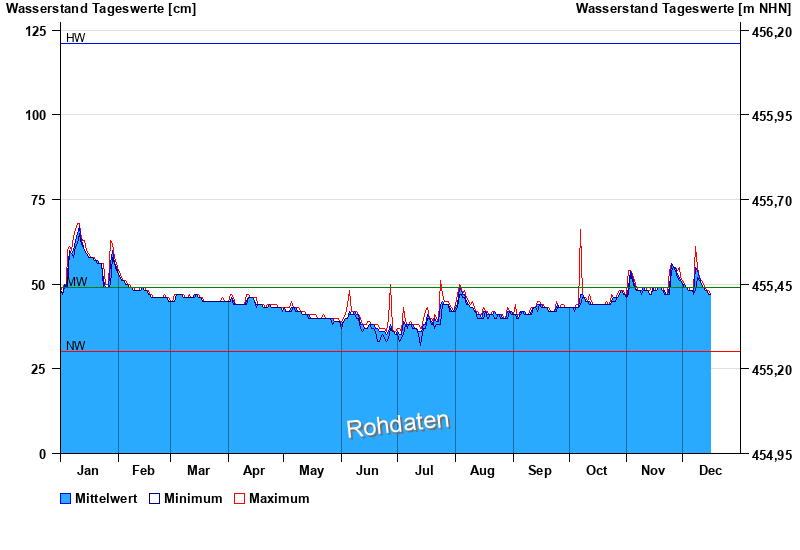Click the Jul month label

(424, 470)
